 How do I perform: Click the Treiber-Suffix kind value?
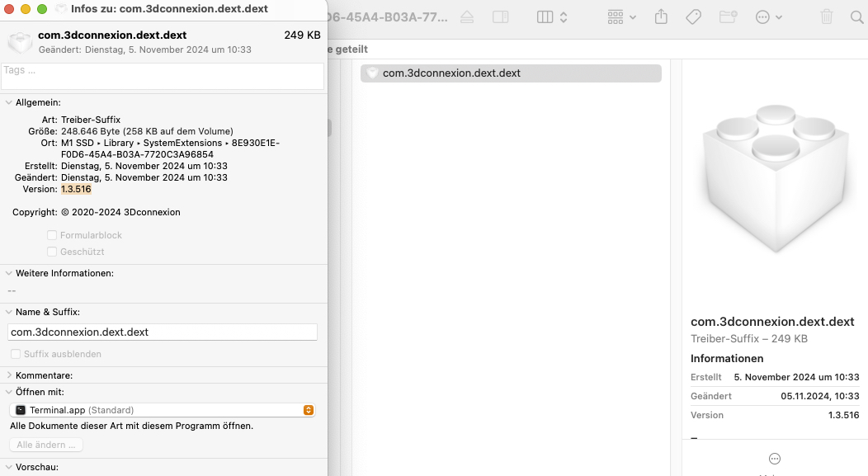(91, 120)
